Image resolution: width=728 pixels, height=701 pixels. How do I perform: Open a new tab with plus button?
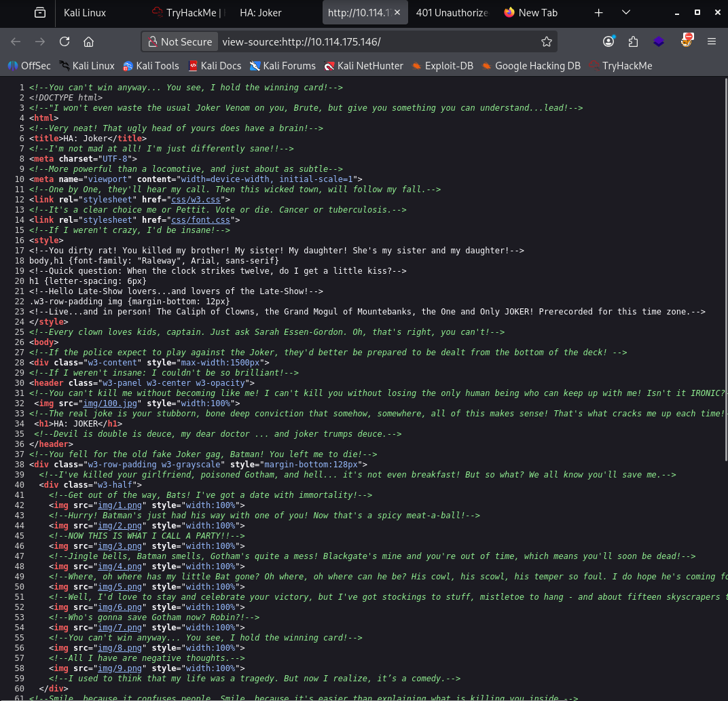pyautogui.click(x=598, y=13)
